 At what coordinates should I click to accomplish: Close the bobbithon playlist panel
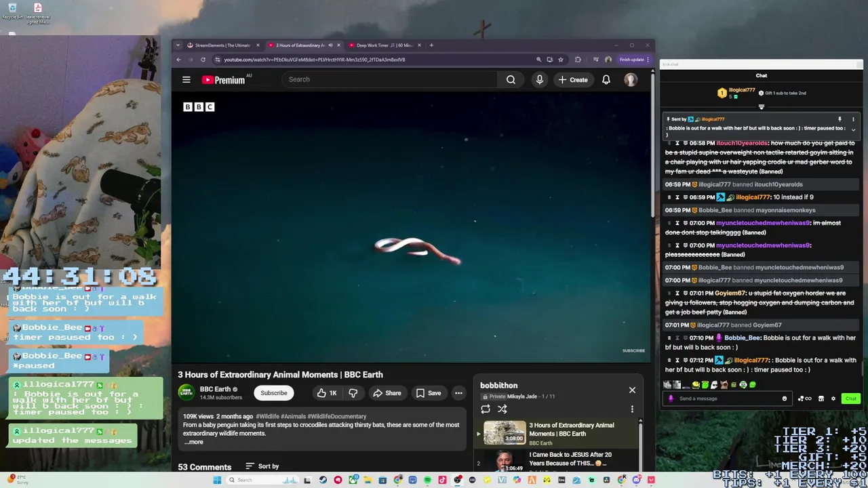tap(632, 390)
